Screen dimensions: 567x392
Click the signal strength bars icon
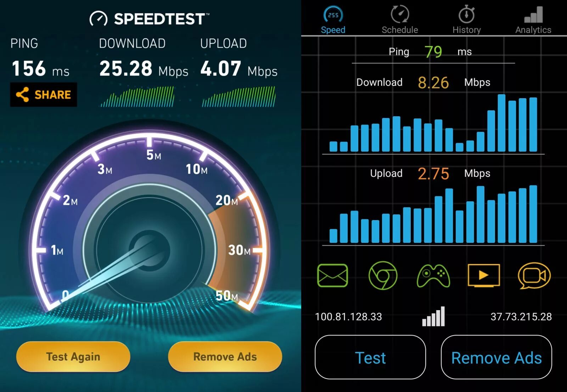tap(433, 316)
